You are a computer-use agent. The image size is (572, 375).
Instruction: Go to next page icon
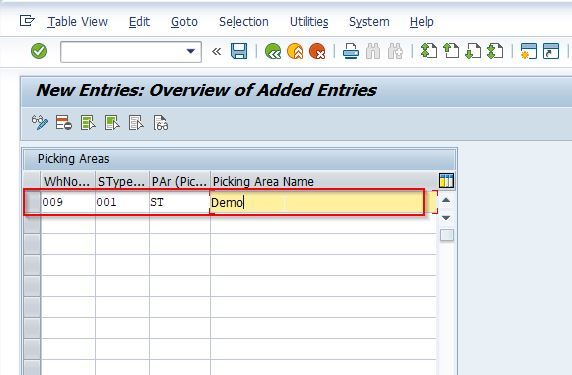473,51
